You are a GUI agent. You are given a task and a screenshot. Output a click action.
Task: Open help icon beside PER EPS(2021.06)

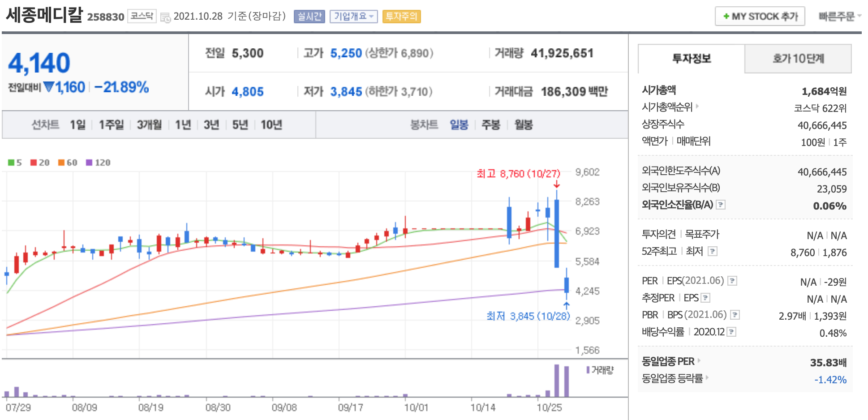tap(732, 281)
